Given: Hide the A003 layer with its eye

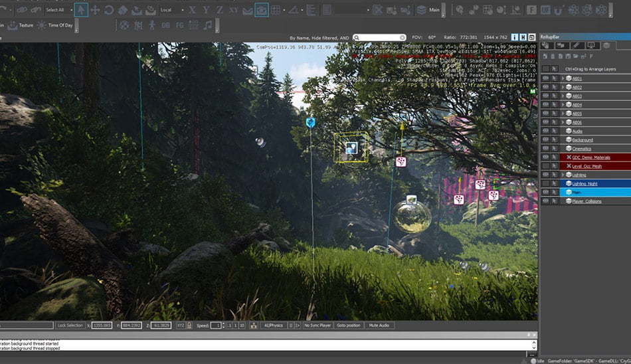Looking at the screenshot, I should pos(546,96).
